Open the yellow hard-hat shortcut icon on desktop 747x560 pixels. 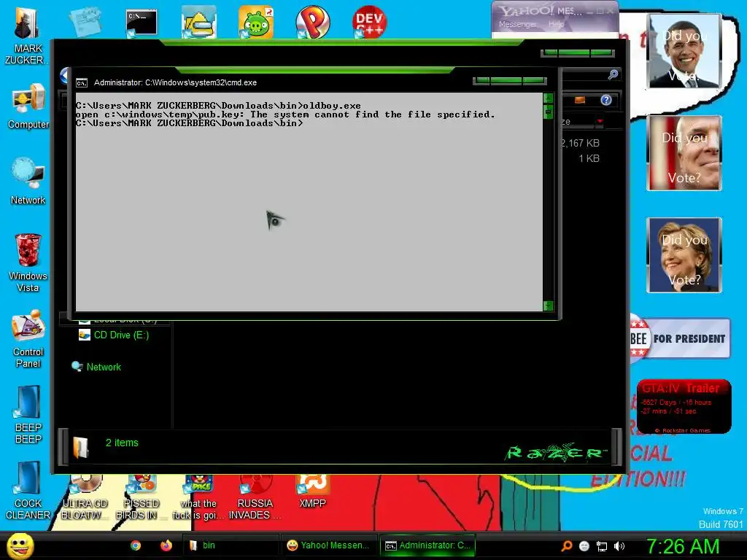tap(198, 23)
